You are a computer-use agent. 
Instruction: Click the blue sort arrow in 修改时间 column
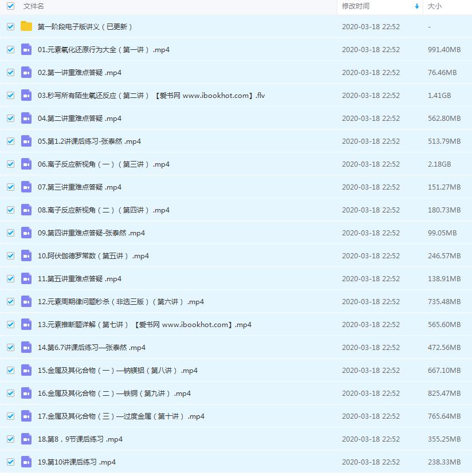417,6
